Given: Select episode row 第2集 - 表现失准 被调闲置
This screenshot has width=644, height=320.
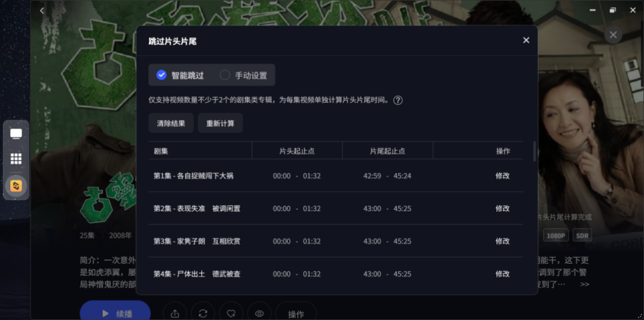Looking at the screenshot, I should tap(336, 209).
